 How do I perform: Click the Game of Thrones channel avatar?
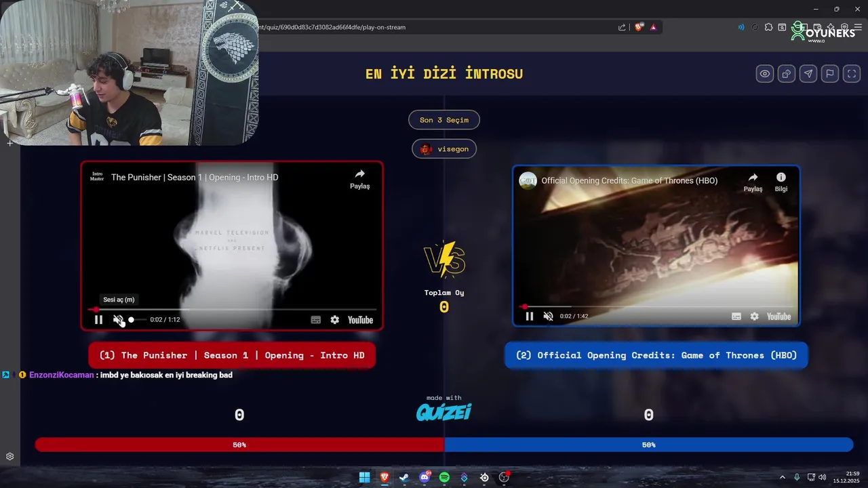[528, 180]
